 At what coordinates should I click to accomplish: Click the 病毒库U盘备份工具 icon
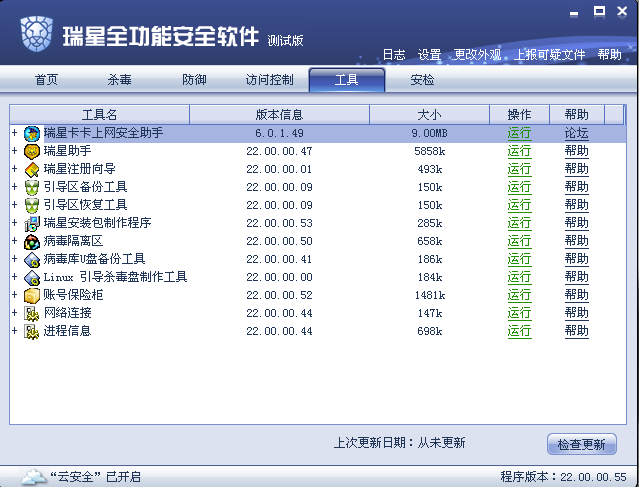(32, 259)
